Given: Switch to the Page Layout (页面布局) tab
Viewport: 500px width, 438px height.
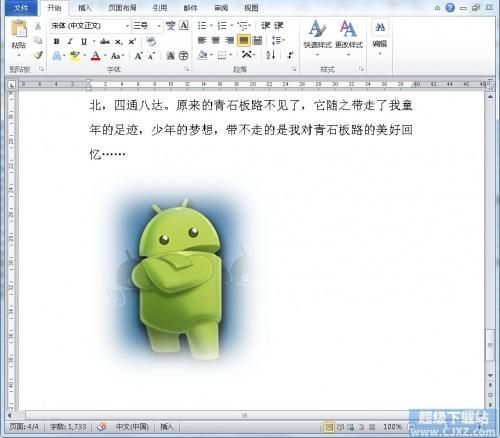Looking at the screenshot, I should coord(122,8).
